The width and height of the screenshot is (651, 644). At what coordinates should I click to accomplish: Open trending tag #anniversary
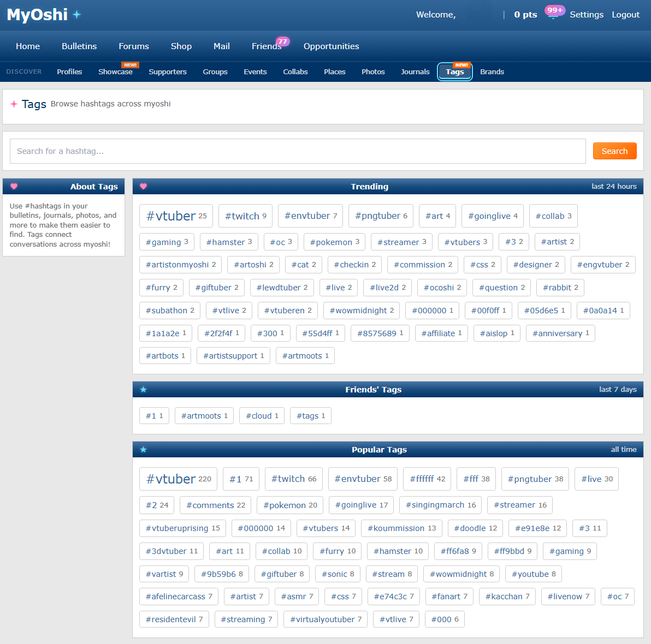(560, 333)
